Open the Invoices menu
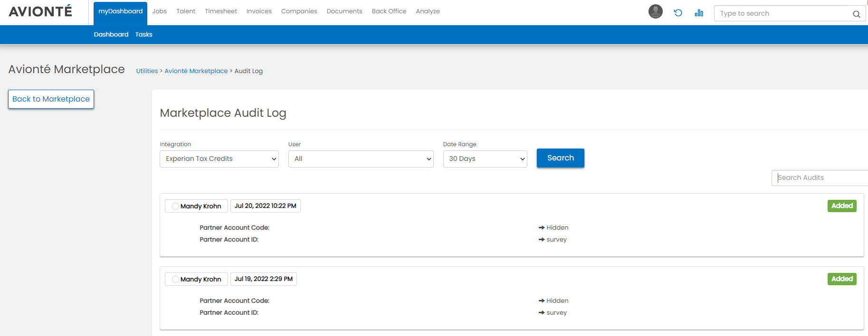 259,11
